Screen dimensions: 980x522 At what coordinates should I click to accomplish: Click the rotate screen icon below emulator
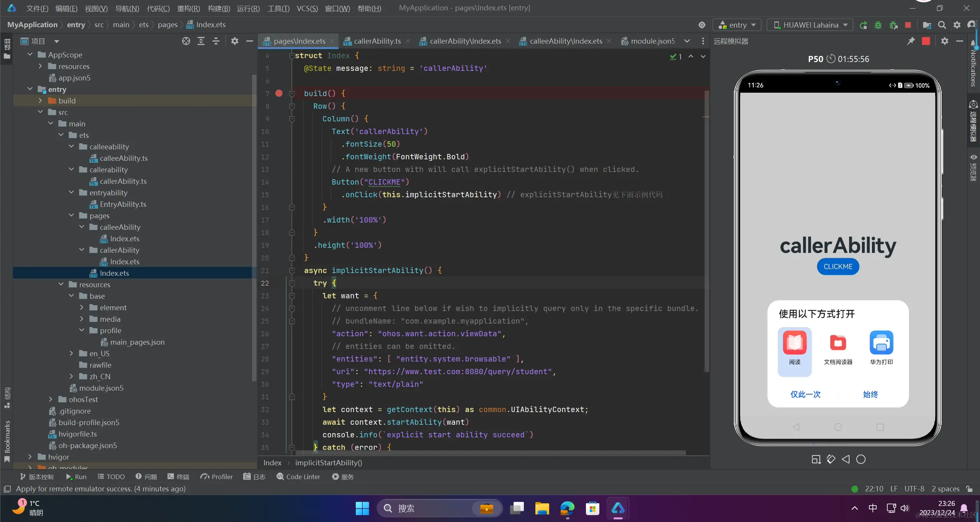click(x=831, y=459)
